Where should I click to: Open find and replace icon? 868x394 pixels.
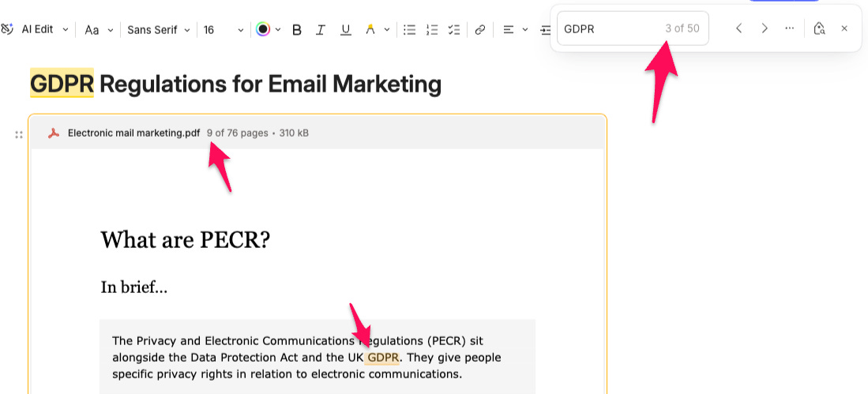[819, 28]
